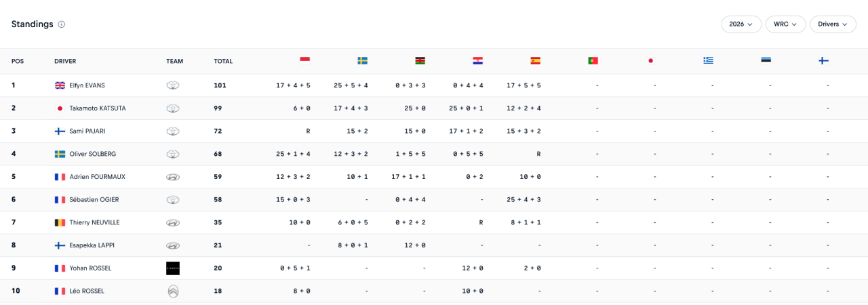This screenshot has height=305, width=868.
Task: Open the 2026 season dropdown
Action: pyautogui.click(x=741, y=24)
